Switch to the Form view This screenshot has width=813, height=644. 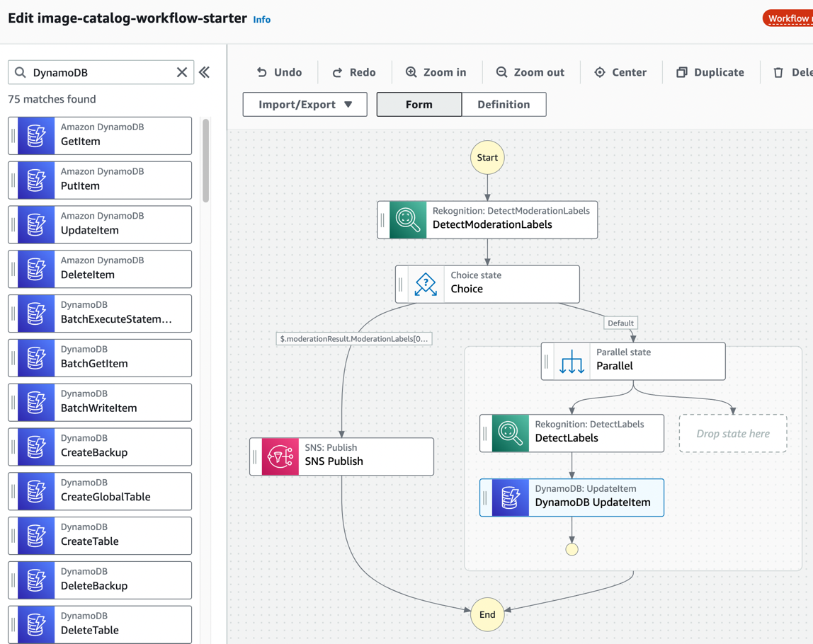coord(419,105)
